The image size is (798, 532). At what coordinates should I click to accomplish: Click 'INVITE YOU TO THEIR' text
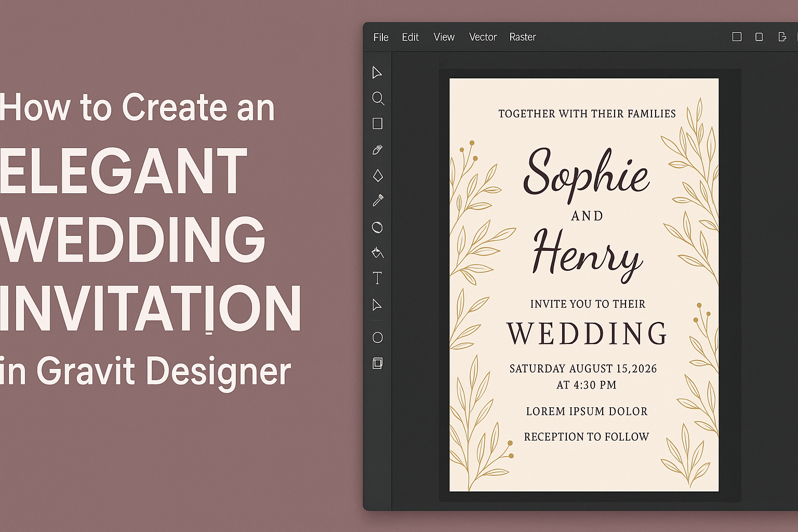click(x=588, y=304)
